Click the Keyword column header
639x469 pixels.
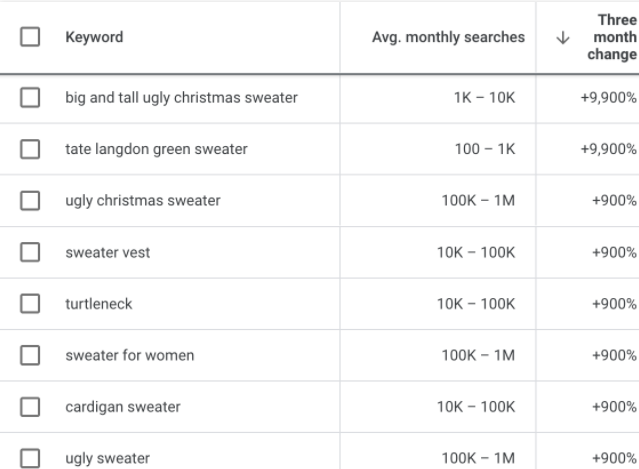click(x=94, y=38)
